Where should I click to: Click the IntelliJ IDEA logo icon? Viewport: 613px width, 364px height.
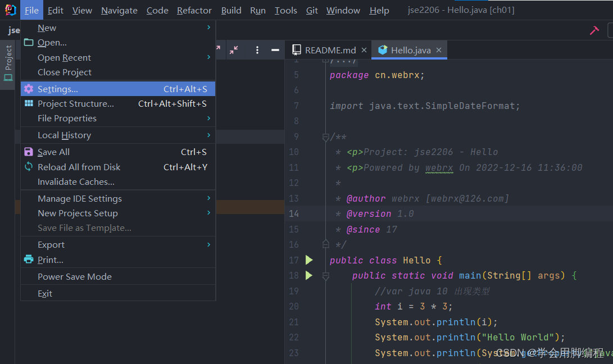coord(10,10)
